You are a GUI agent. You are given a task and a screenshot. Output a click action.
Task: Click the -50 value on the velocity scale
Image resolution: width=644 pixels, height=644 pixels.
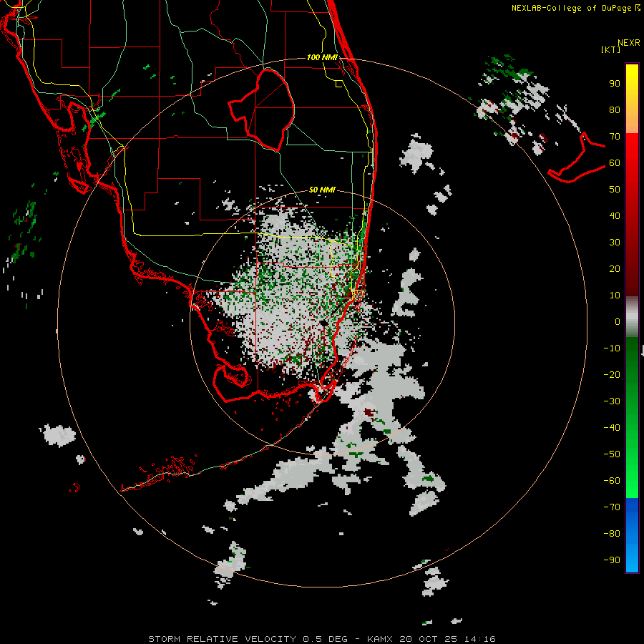[x=612, y=454]
